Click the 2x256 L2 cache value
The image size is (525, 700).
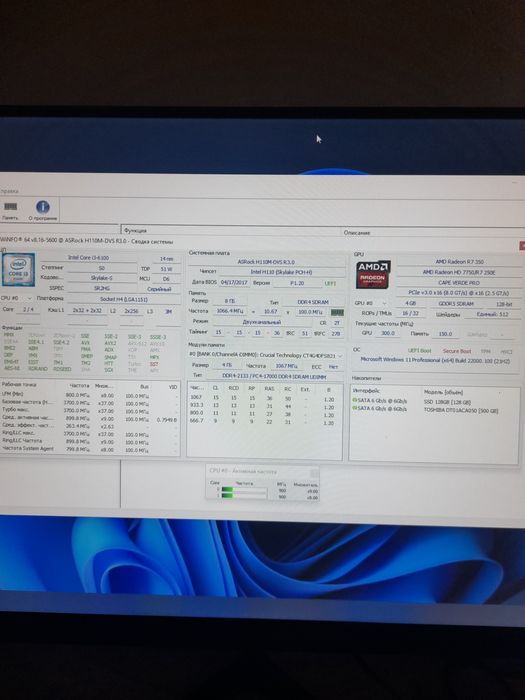point(131,311)
